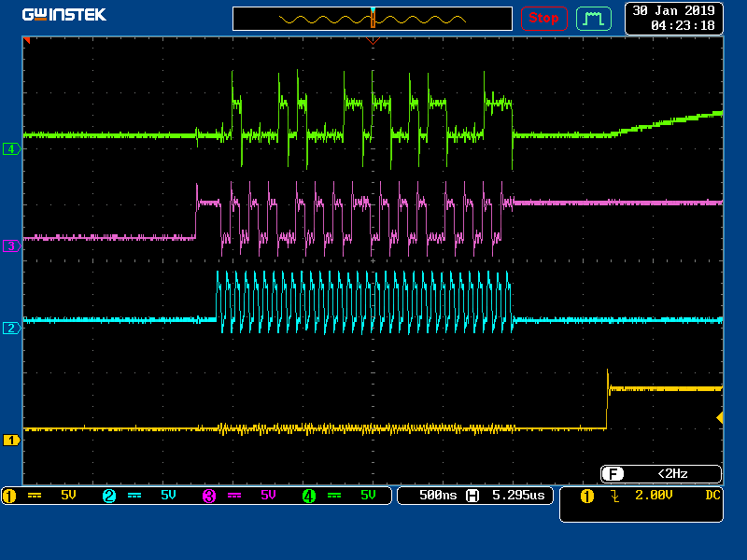Click the channel 4 ground marker
This screenshot has height=560, width=747.
(x=11, y=149)
